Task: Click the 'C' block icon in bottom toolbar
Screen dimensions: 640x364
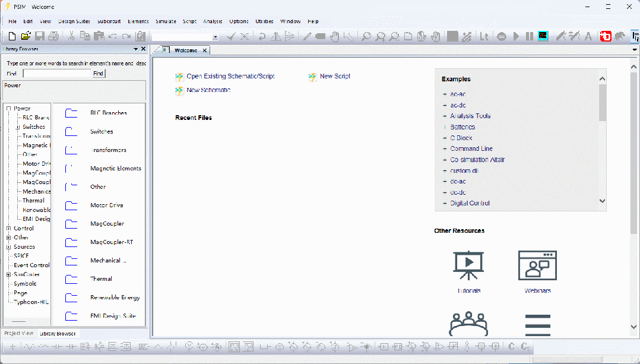Action: [x=511, y=346]
